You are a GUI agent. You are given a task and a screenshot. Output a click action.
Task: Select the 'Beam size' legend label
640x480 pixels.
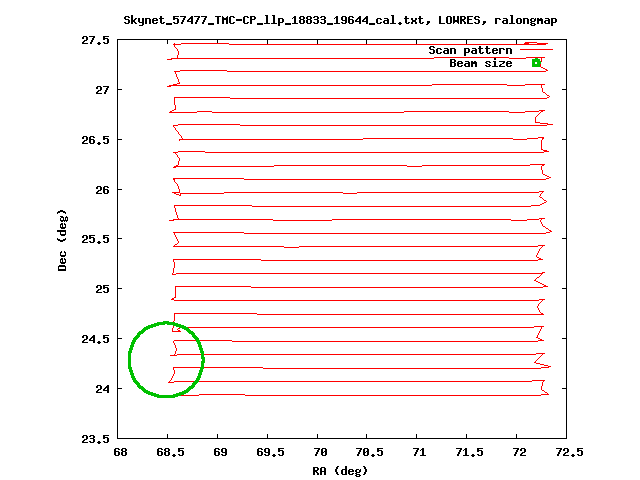(x=481, y=63)
